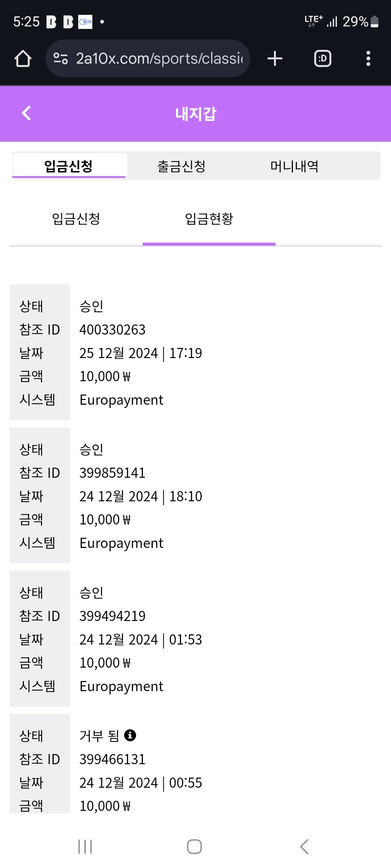Viewport: 391px width, 868px height.
Task: Open the tab switcher icon
Action: 322,59
